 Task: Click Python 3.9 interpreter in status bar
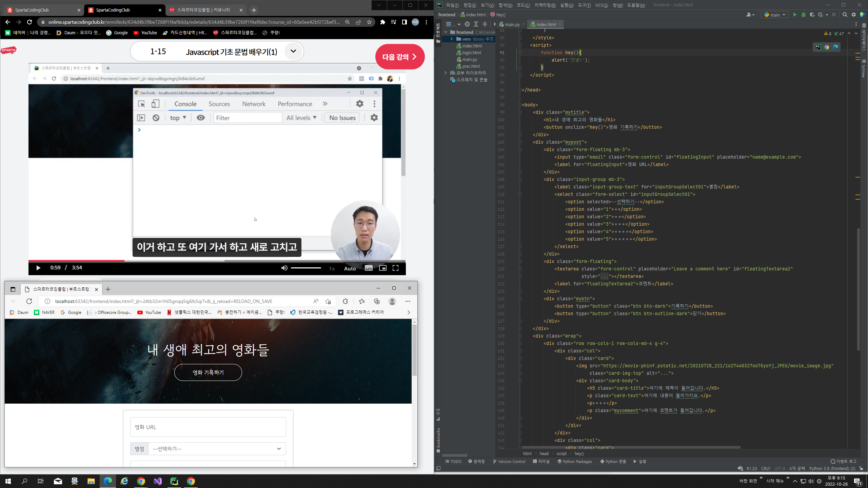click(x=832, y=468)
